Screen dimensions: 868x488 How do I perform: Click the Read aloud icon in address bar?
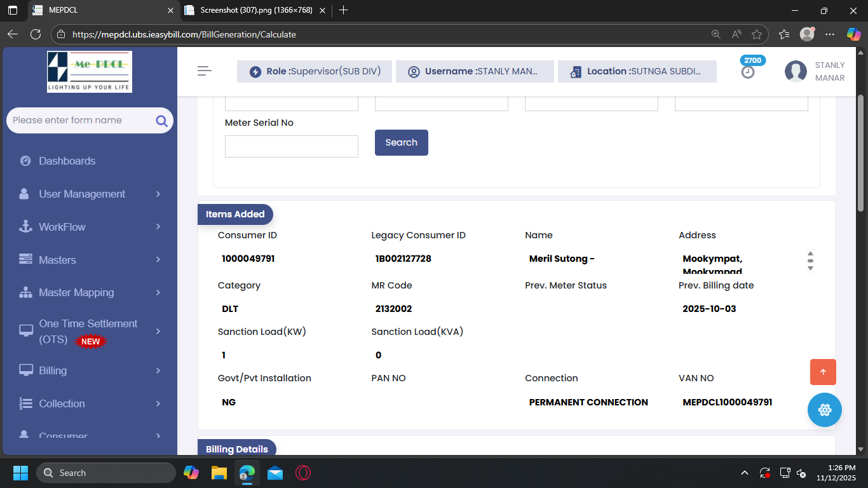click(x=736, y=34)
